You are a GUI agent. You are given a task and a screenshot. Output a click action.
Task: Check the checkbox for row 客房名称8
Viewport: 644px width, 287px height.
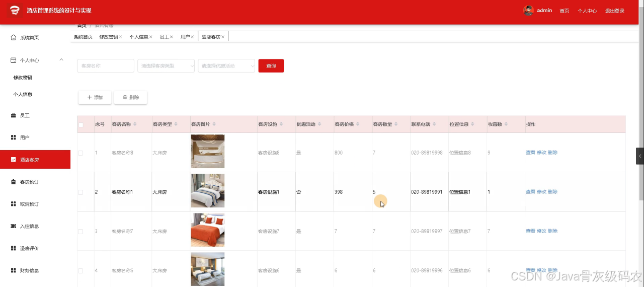click(x=81, y=153)
